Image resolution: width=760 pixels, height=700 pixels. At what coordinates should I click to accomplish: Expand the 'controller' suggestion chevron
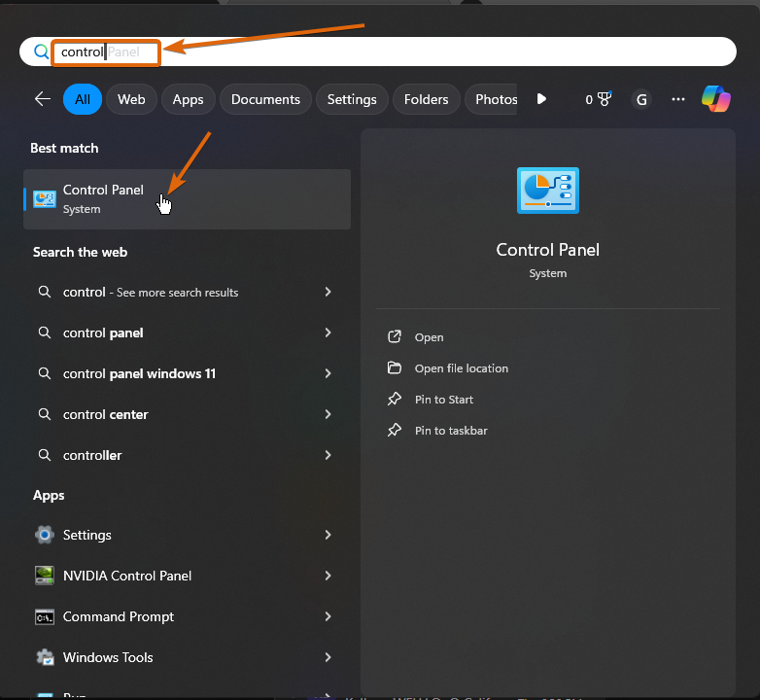click(328, 455)
